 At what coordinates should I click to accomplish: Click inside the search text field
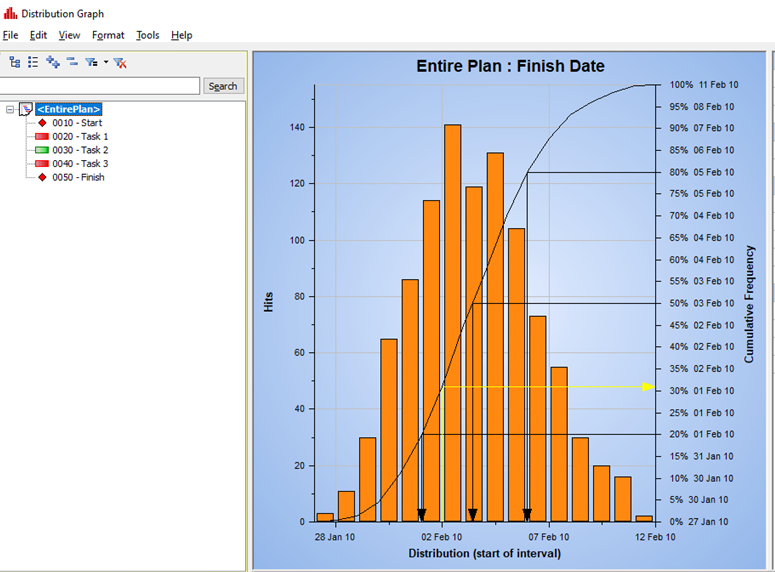click(100, 86)
